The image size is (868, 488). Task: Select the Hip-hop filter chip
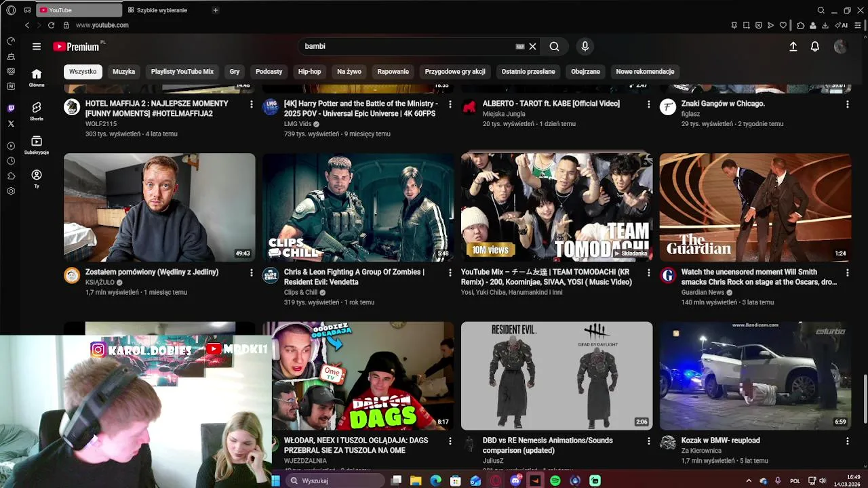click(x=309, y=71)
